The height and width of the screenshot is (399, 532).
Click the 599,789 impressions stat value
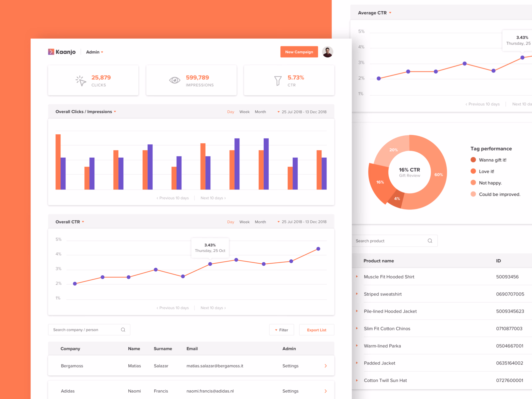198,77
